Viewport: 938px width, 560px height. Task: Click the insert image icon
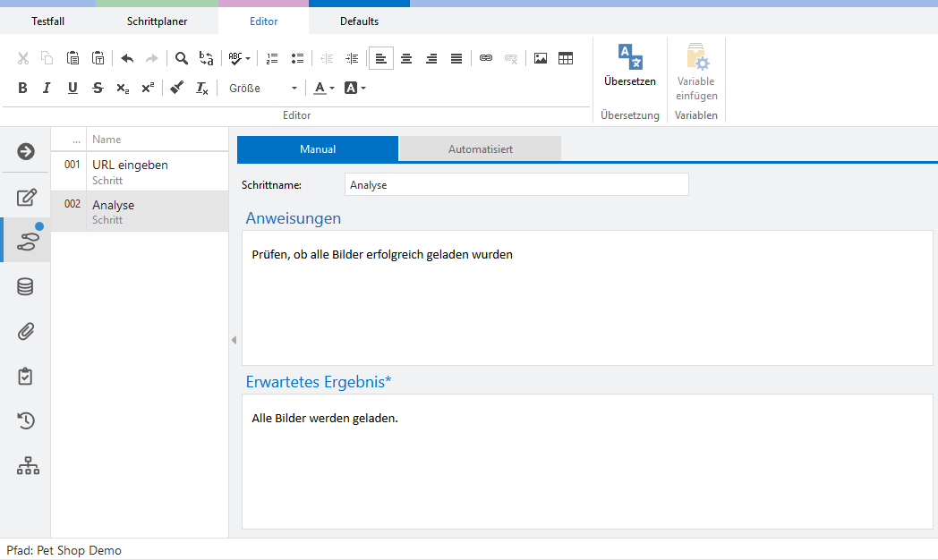541,58
